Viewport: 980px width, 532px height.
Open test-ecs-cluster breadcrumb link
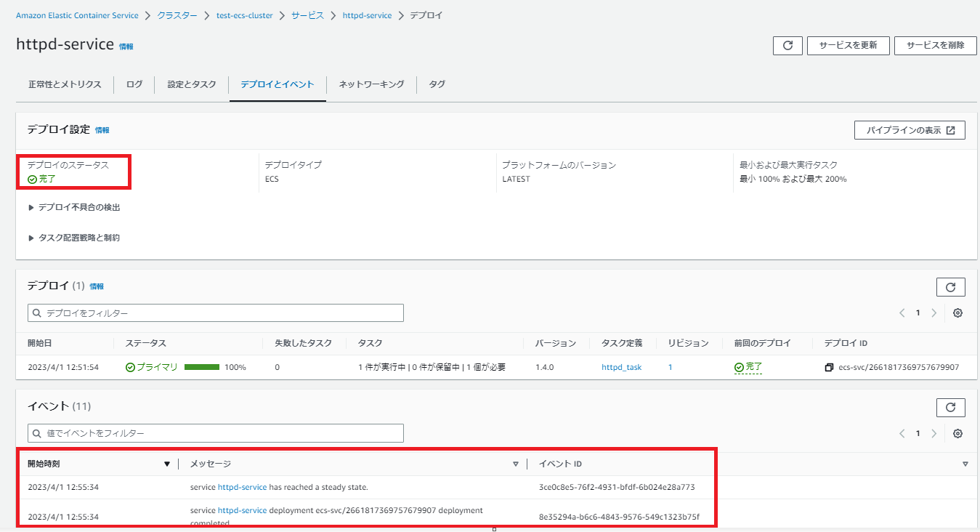pyautogui.click(x=245, y=15)
